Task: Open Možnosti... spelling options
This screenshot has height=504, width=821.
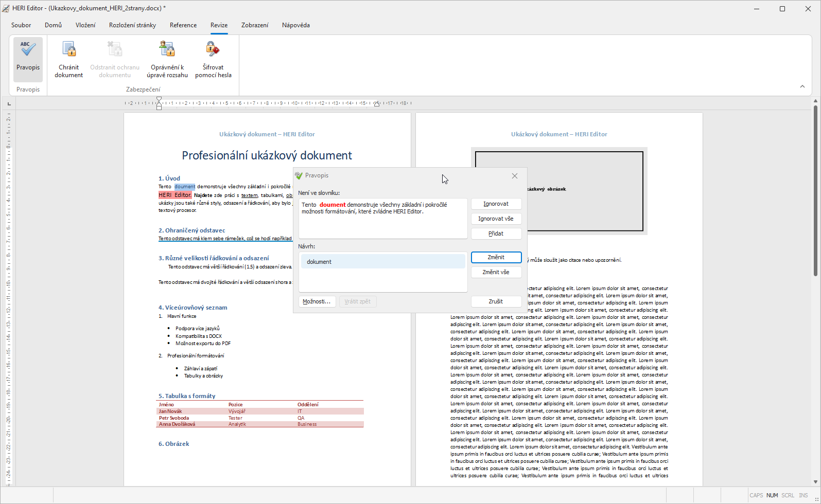Action: [x=317, y=301]
